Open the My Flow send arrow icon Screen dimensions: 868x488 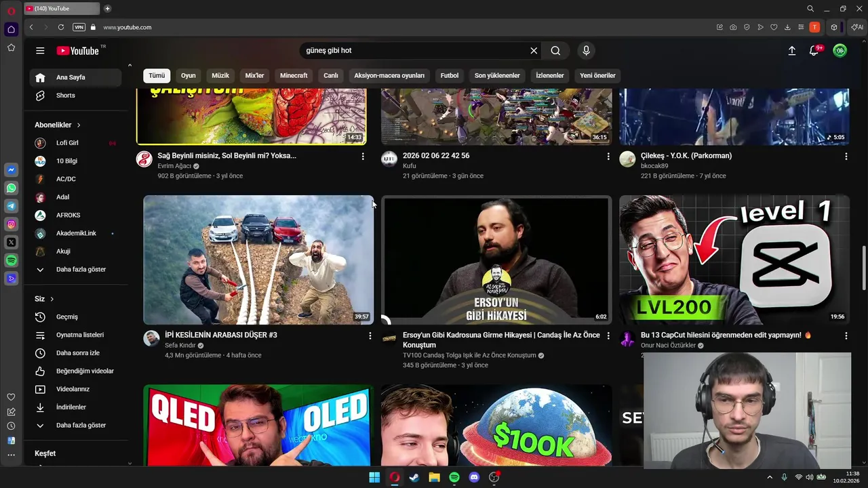click(x=760, y=27)
